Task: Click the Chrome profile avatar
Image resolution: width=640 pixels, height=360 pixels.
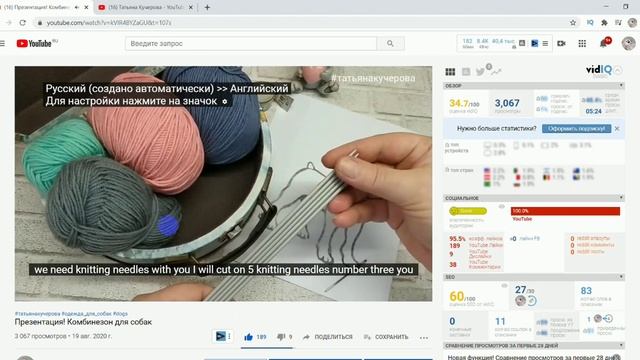Action: (x=632, y=23)
